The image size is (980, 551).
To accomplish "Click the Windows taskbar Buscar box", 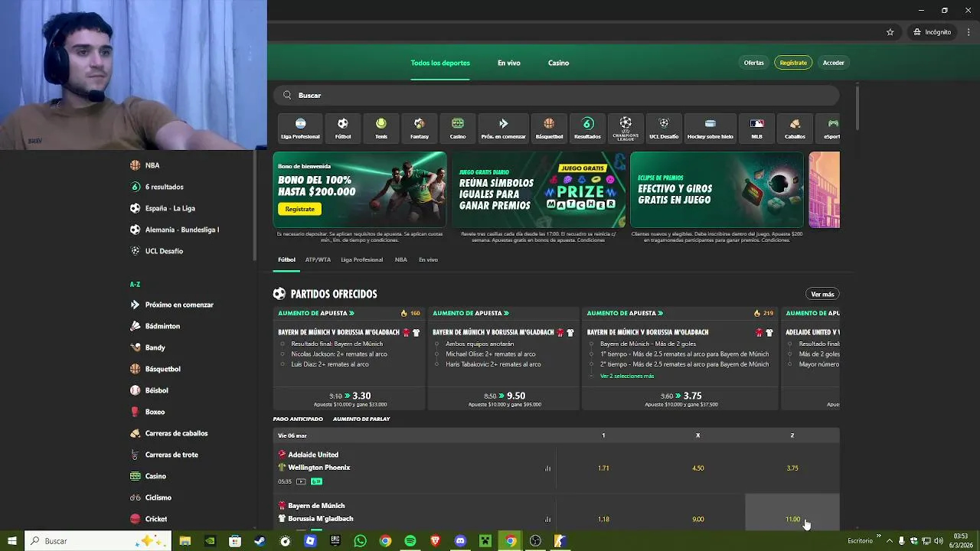I will pos(98,541).
